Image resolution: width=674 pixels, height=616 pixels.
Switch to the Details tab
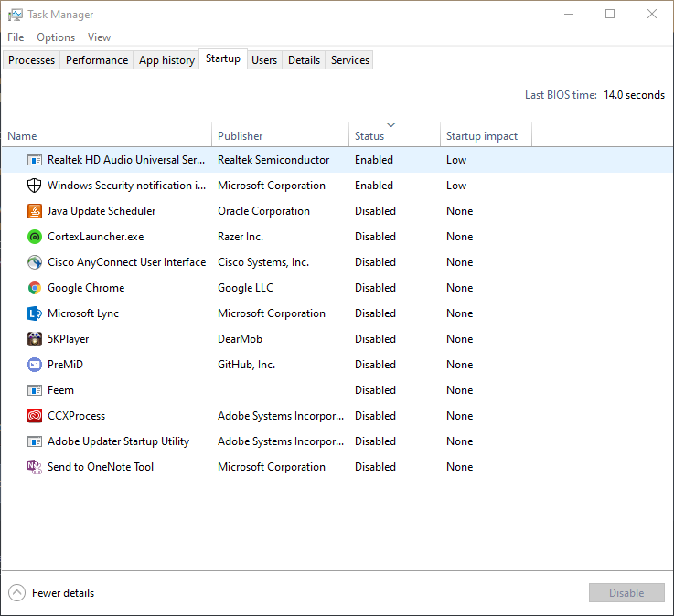pos(304,60)
